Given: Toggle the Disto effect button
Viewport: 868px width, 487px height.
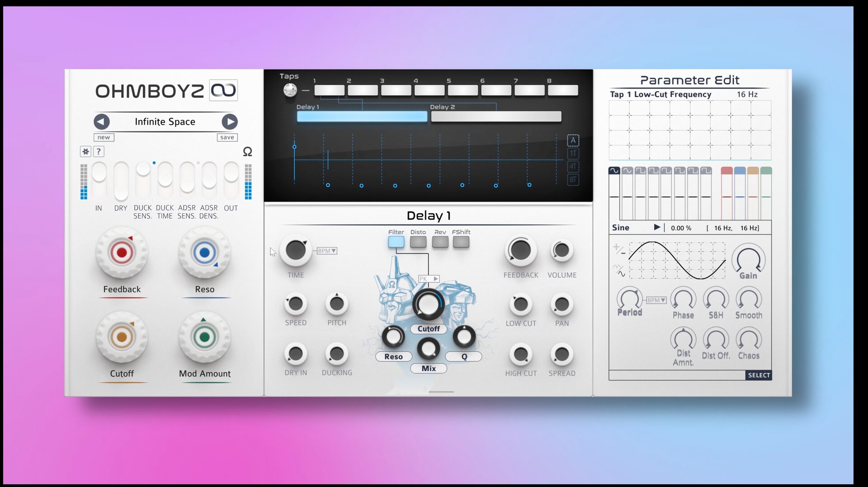Looking at the screenshot, I should pyautogui.click(x=418, y=242).
